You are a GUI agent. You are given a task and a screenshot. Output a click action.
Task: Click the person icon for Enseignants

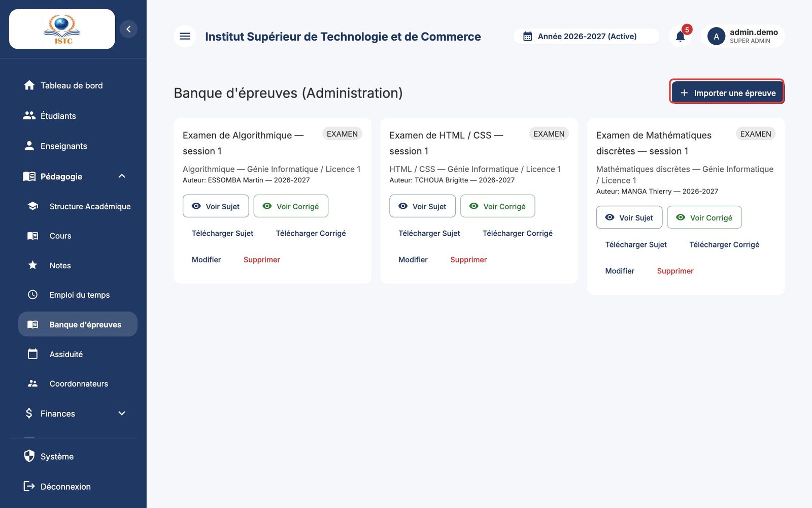(29, 146)
